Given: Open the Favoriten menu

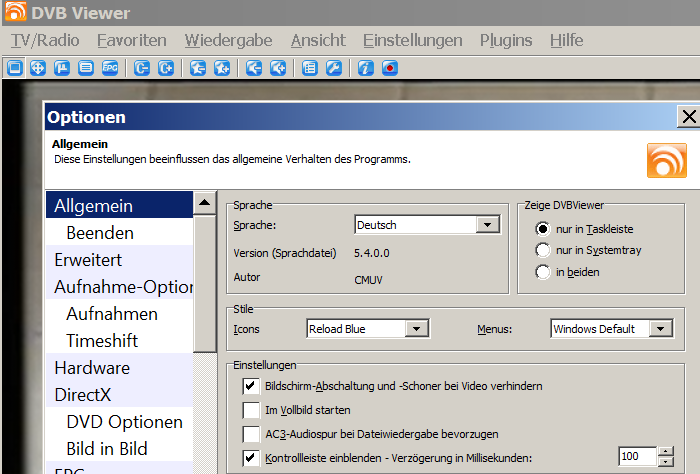Looking at the screenshot, I should tap(132, 41).
